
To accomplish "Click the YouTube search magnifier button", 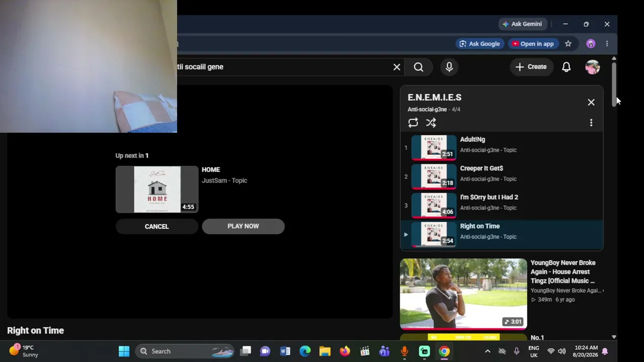I will [419, 67].
